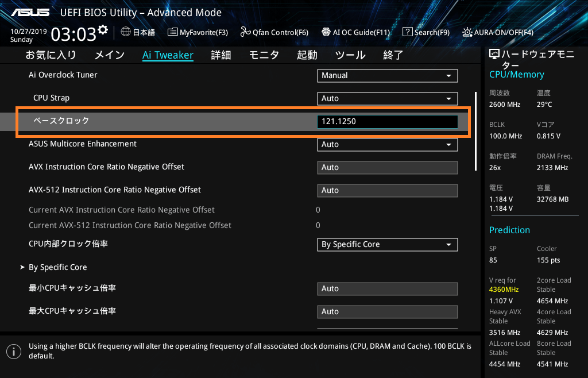Click 100.0 MHz BCLK value
This screenshot has height=378, width=588.
pyautogui.click(x=505, y=136)
